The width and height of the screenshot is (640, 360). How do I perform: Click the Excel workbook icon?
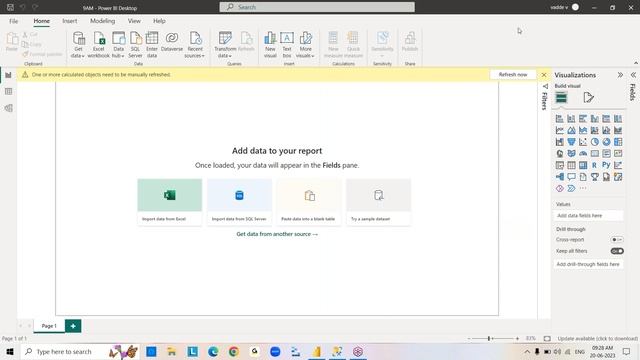(x=98, y=45)
